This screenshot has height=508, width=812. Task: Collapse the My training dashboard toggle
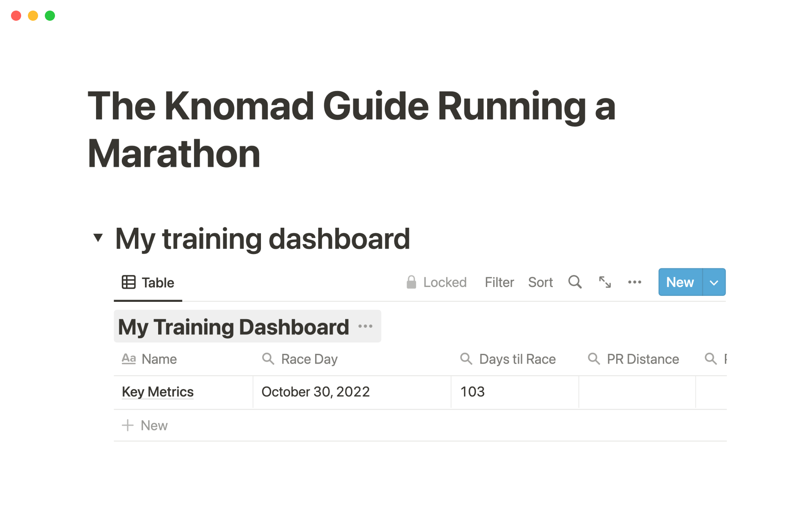tap(98, 238)
